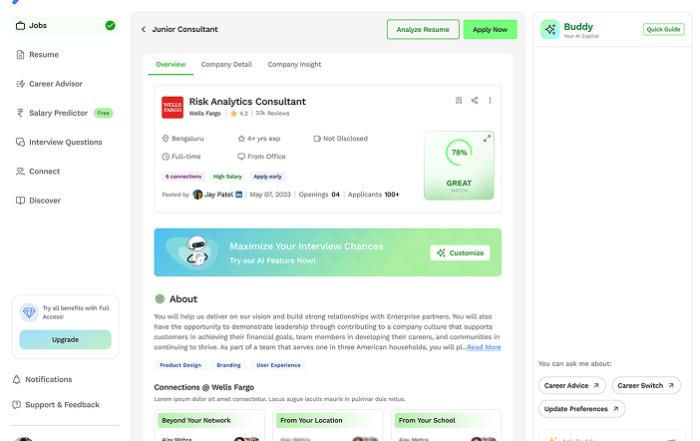Click Jay Patel's avatar
The image size is (700, 441).
197,195
